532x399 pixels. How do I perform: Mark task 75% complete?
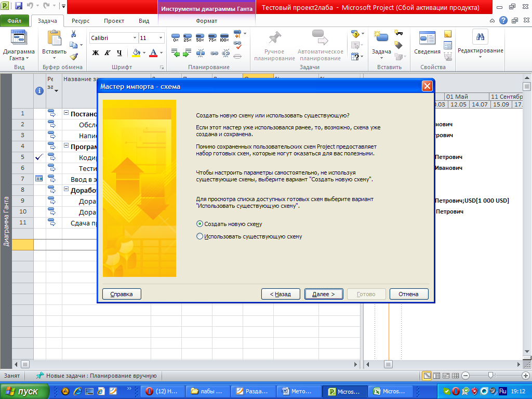[212, 37]
